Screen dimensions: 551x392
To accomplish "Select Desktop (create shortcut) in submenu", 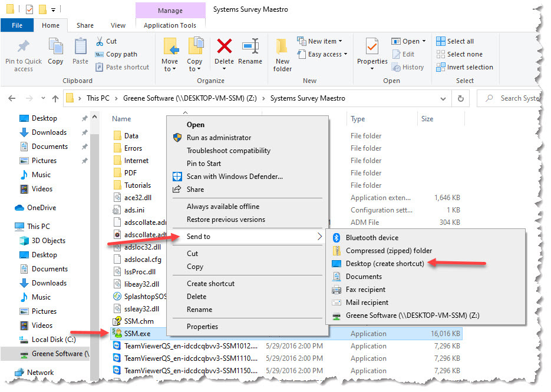I will (384, 264).
